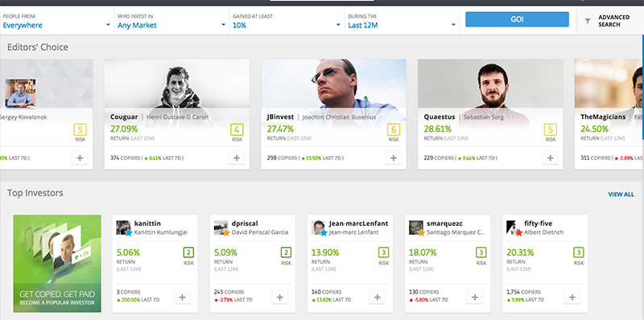Click Jean-marcLenfant's 13.90% return value
This screenshot has height=320, width=644.
pyautogui.click(x=325, y=252)
